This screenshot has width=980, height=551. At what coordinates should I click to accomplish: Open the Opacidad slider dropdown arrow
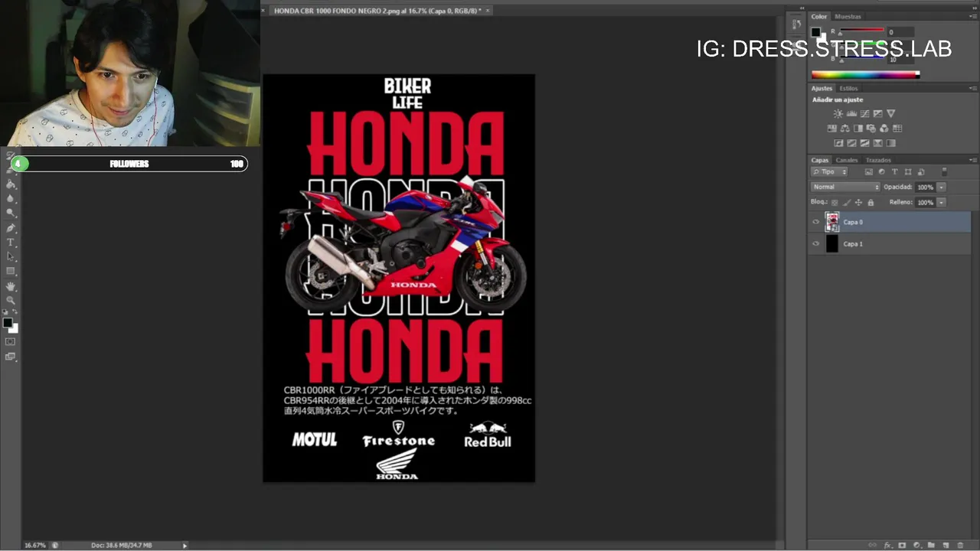pyautogui.click(x=941, y=187)
